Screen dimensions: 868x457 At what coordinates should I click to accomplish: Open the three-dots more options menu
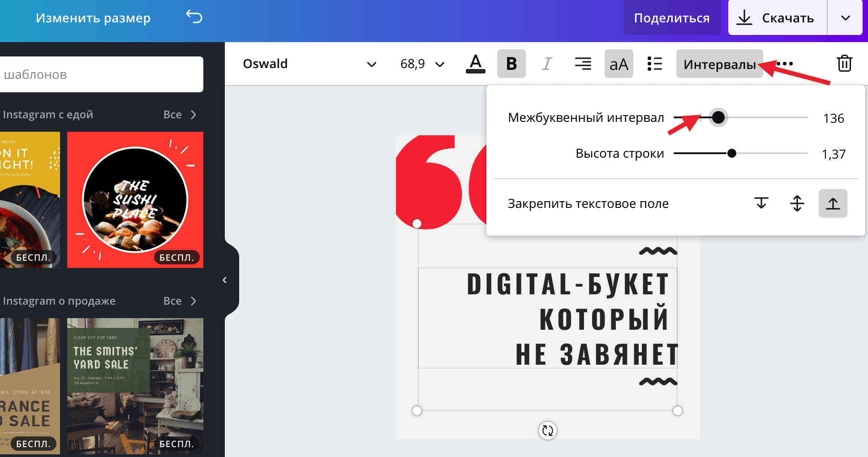click(786, 64)
